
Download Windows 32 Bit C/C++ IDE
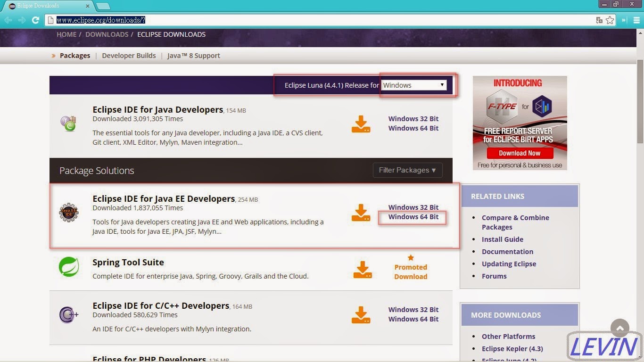(413, 310)
